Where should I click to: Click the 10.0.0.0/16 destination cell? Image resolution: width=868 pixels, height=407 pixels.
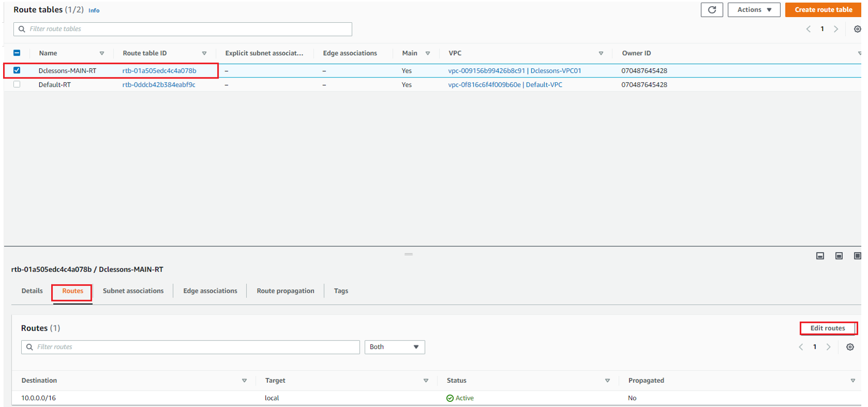coord(38,398)
